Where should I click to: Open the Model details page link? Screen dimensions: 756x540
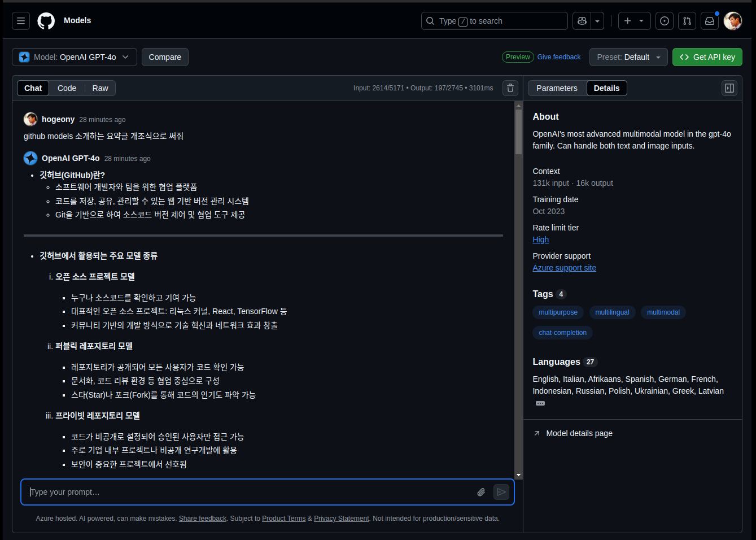(579, 433)
